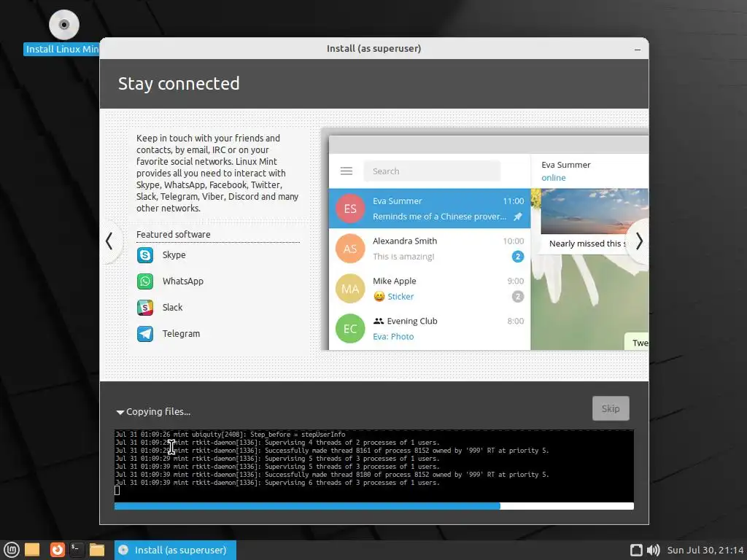Click the Featured software heading
This screenshot has height=560, width=747.
click(x=174, y=234)
